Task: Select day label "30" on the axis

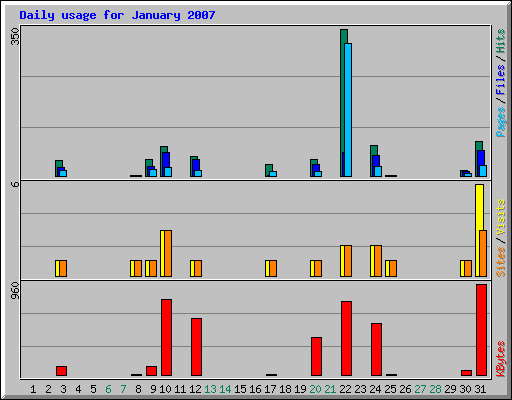Action: (465, 389)
